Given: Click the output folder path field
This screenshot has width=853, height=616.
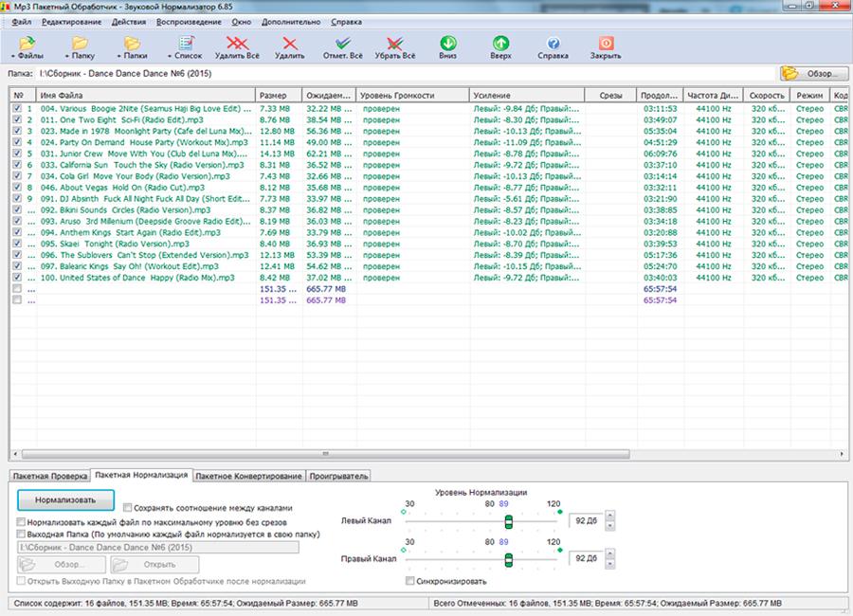Looking at the screenshot, I should click(158, 548).
